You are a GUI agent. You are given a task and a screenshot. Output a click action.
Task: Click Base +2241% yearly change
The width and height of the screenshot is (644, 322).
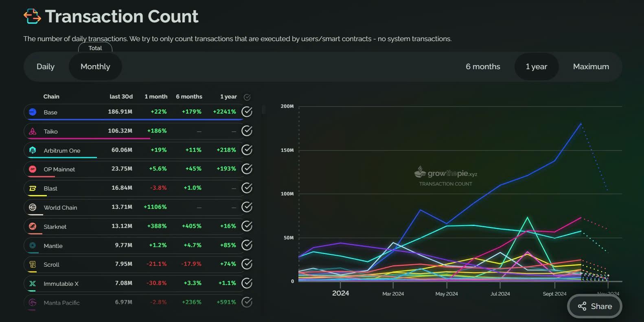point(224,112)
